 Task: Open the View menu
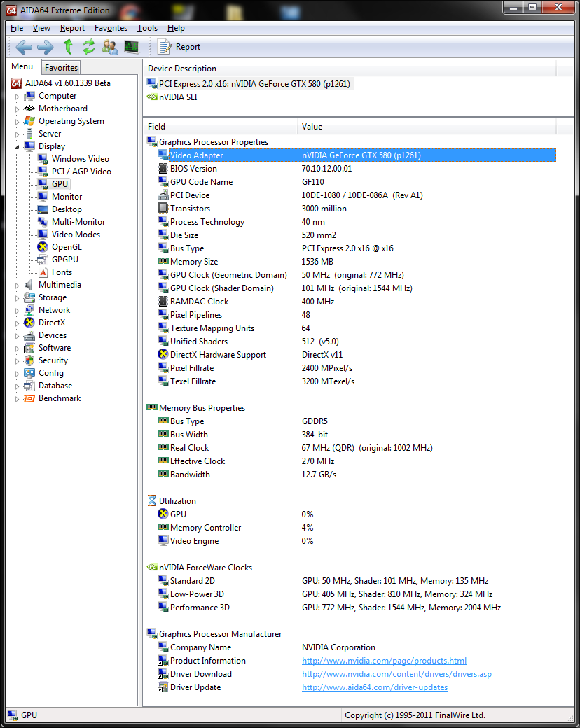click(41, 28)
